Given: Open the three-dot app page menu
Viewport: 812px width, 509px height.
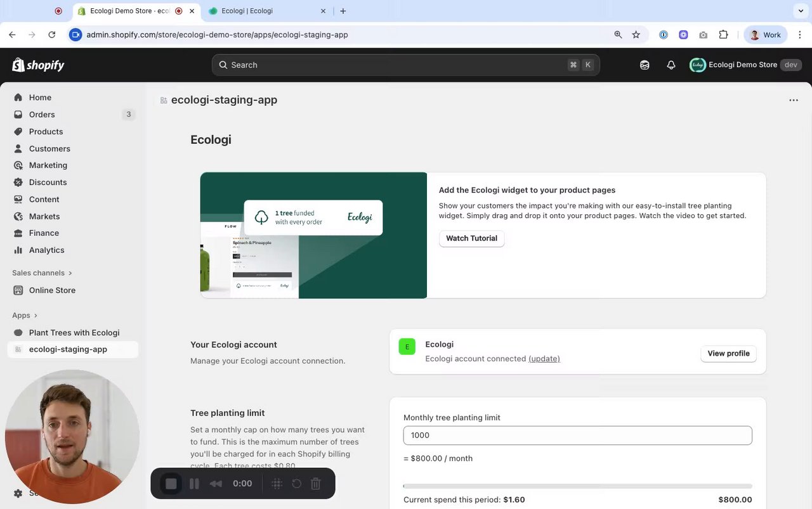Looking at the screenshot, I should click(x=794, y=100).
